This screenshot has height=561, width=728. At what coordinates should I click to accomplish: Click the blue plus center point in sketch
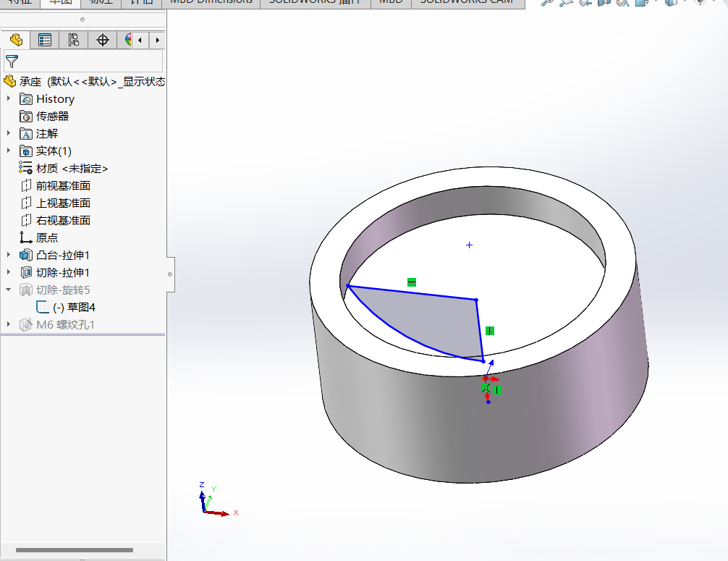470,245
